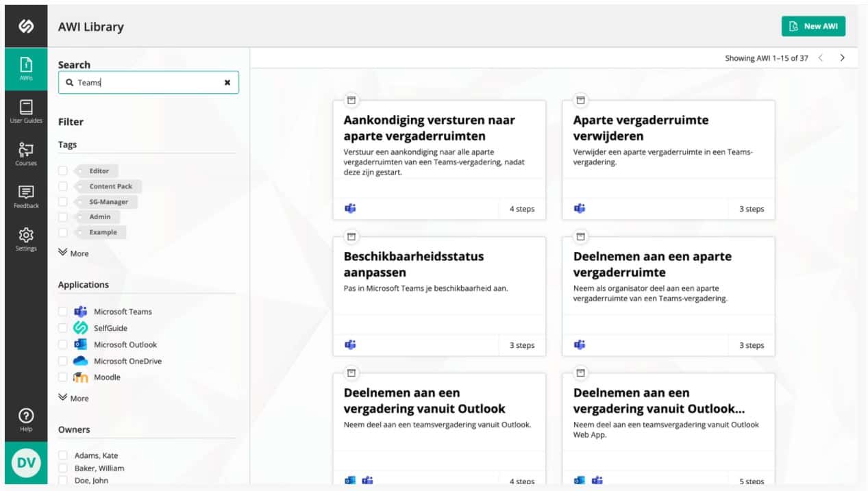Click the Microsoft Outlook icon in the Applications filter
The height and width of the screenshot is (491, 868).
point(81,344)
